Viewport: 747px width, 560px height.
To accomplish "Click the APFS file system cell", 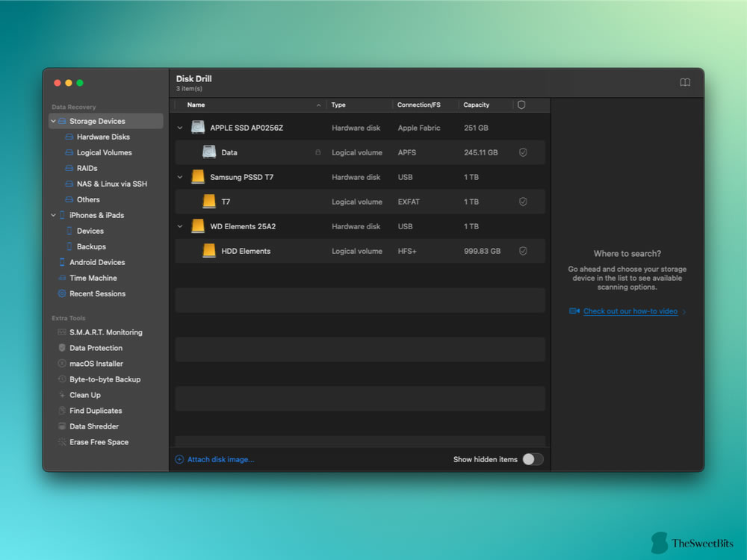I will click(407, 152).
